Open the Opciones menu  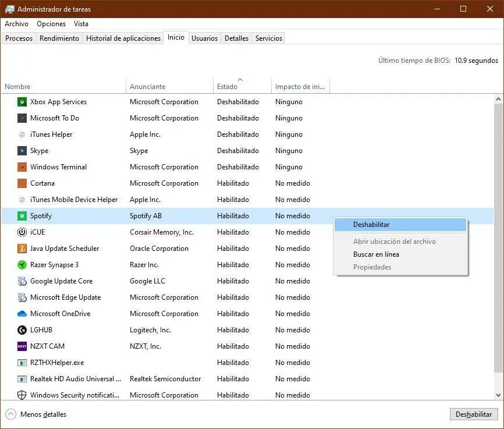[51, 24]
